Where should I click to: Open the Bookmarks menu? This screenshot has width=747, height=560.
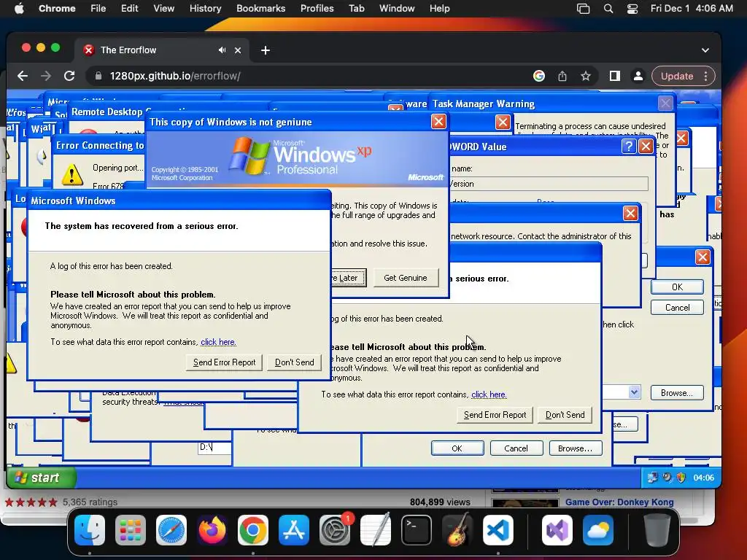click(260, 9)
